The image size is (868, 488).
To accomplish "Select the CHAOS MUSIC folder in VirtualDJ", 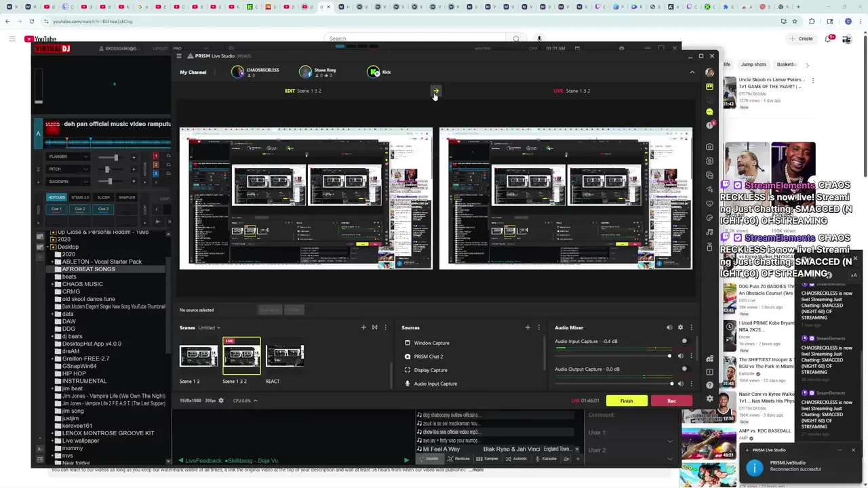I will tap(83, 284).
